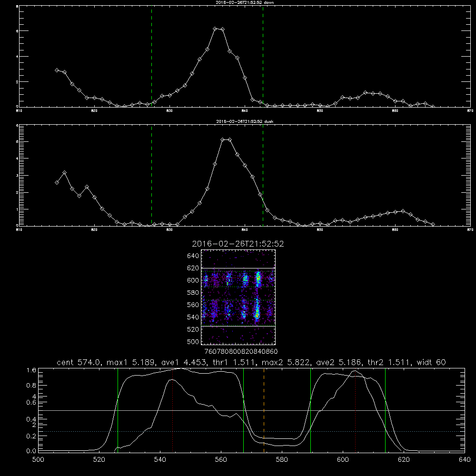Select the green vertical line near 567 in bottom plot
Viewport: 476px width, 476px height.
(243, 410)
